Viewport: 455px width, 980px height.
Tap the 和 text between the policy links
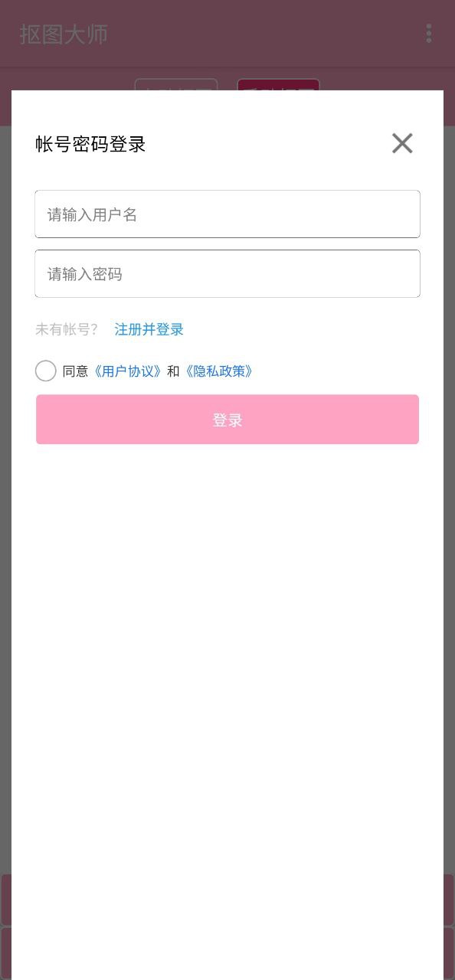[x=173, y=371]
